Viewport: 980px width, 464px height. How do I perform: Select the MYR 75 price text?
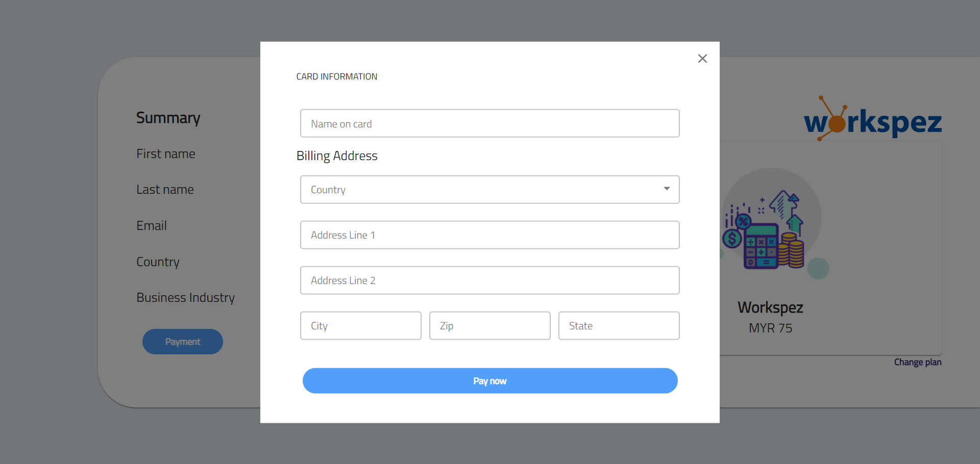pos(770,328)
